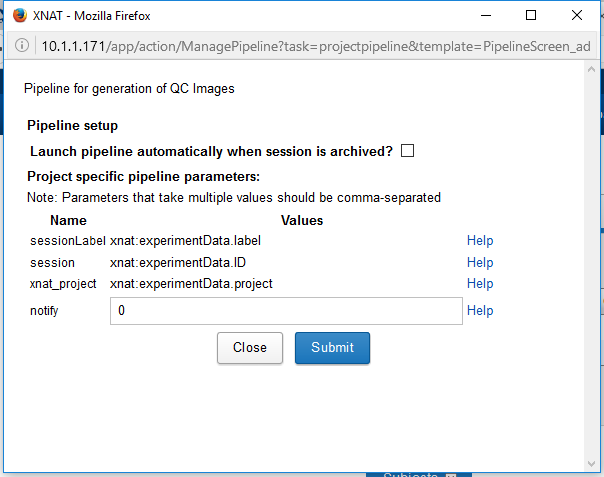Click the 'Launch pipeline automatically' label text

[211, 152]
